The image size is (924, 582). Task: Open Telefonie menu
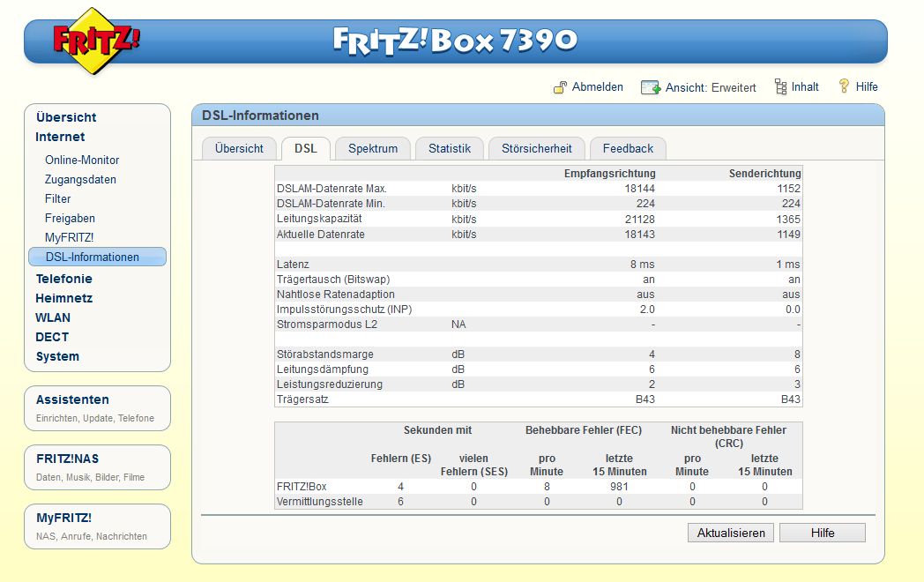63,279
